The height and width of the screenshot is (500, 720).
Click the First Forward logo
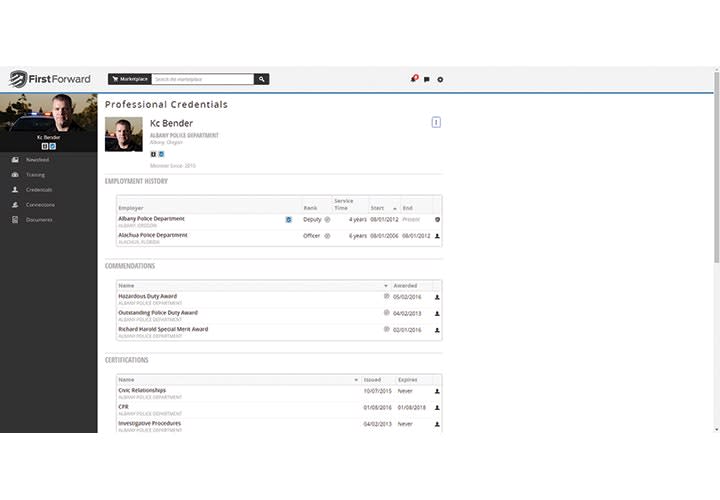[50, 79]
